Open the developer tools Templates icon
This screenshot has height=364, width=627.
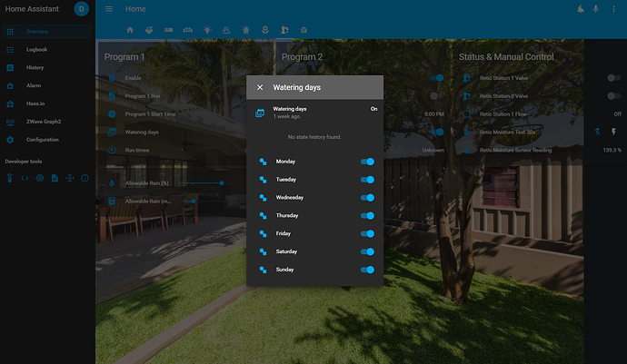(25, 178)
